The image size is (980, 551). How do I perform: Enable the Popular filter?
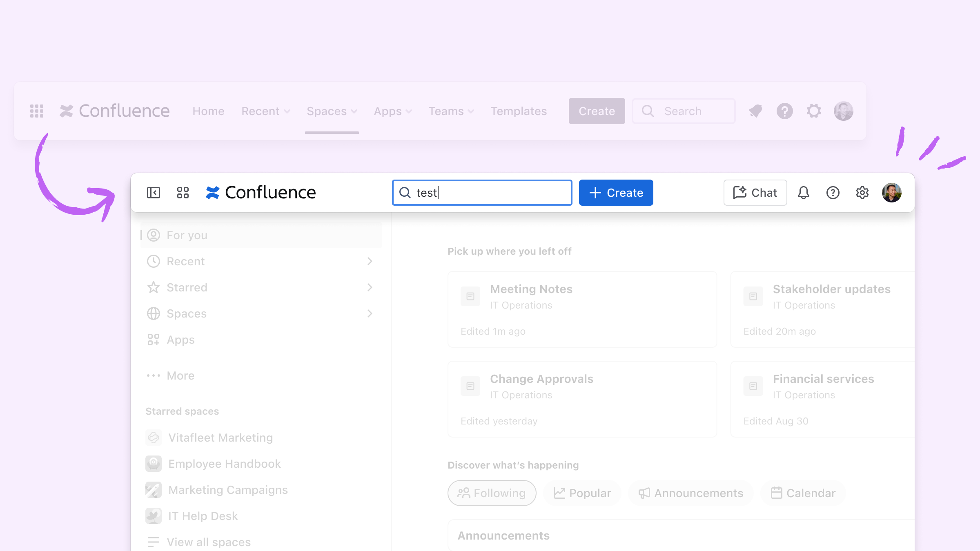coord(582,493)
